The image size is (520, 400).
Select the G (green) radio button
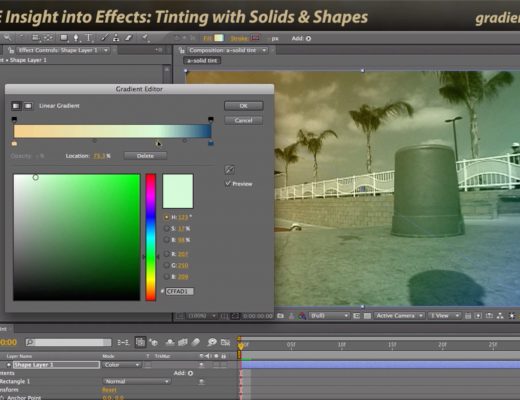pyautogui.click(x=166, y=266)
